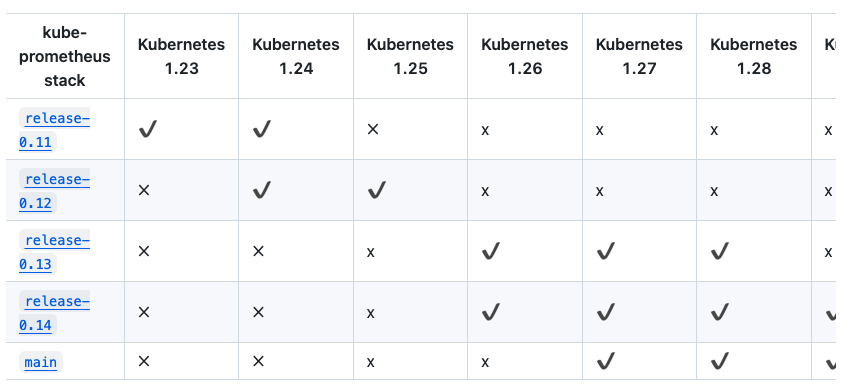867x389 pixels.
Task: Open the release-0.13 branch link
Action: (54, 252)
